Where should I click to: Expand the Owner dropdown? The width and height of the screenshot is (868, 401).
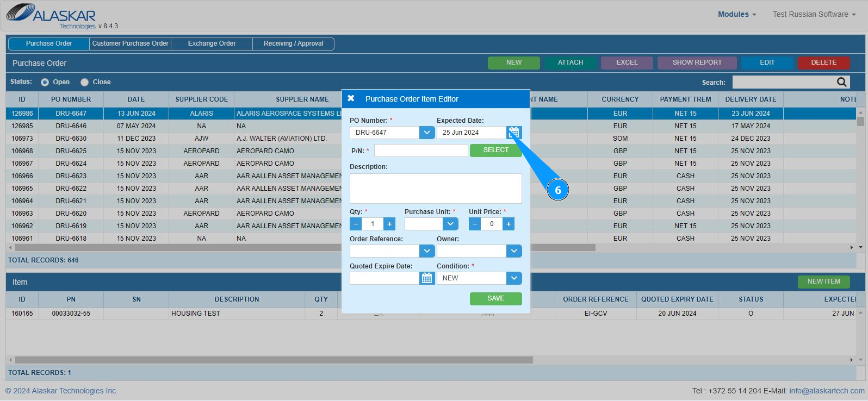(514, 251)
